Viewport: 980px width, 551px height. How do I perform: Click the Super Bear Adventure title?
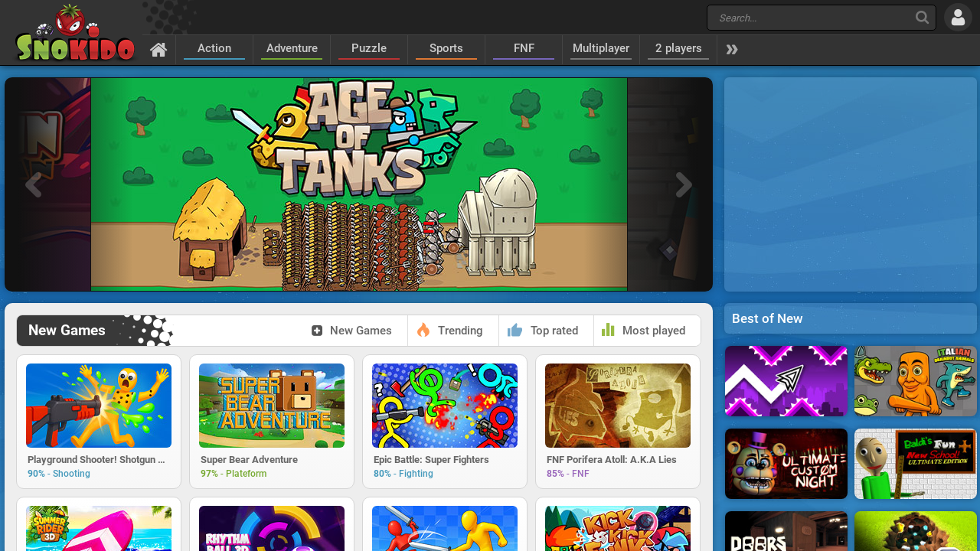(x=249, y=460)
